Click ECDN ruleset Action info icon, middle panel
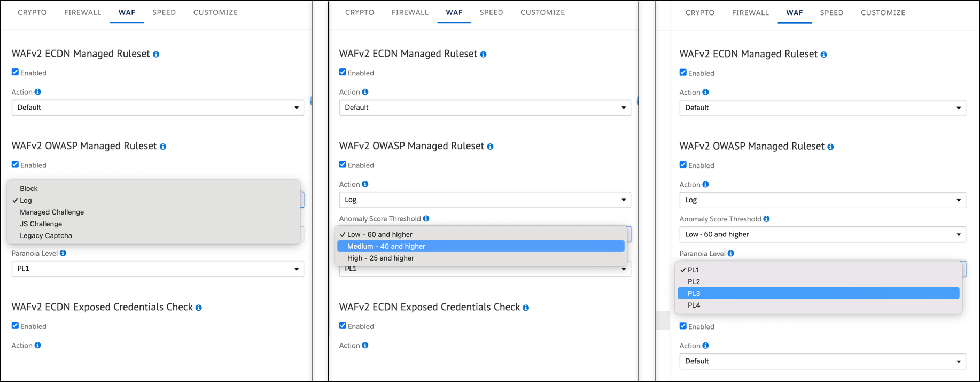This screenshot has width=980, height=382. click(365, 92)
